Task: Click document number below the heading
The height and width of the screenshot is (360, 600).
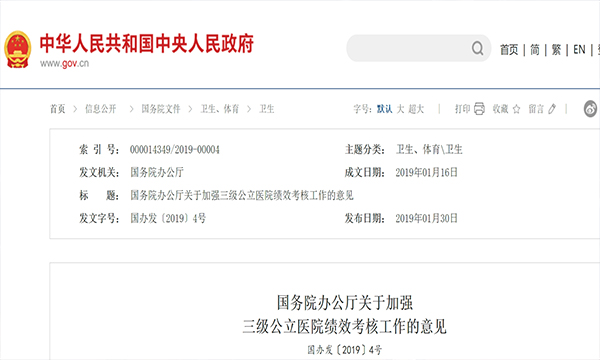Action: 345,350
